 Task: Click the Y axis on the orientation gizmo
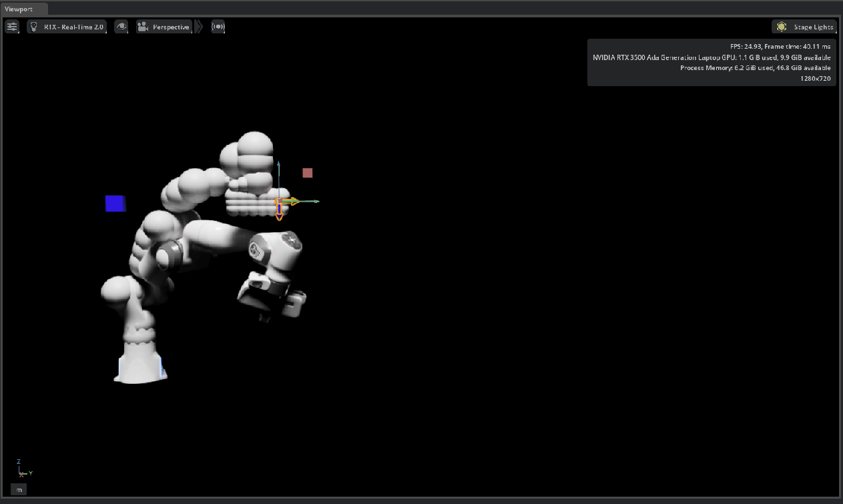tap(31, 472)
